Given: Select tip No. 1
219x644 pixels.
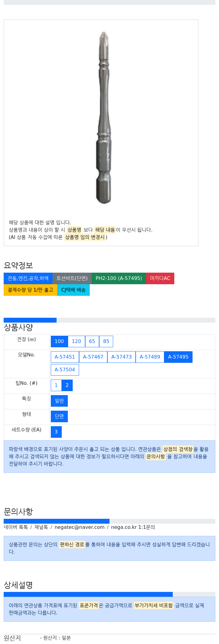Looking at the screenshot, I should [x=56, y=385].
